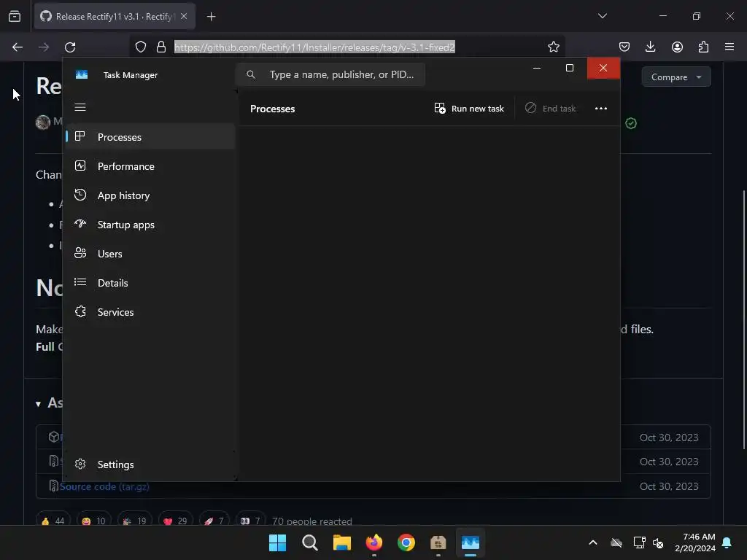Open the three-dot more options menu
This screenshot has height=560, width=747.
click(x=601, y=108)
